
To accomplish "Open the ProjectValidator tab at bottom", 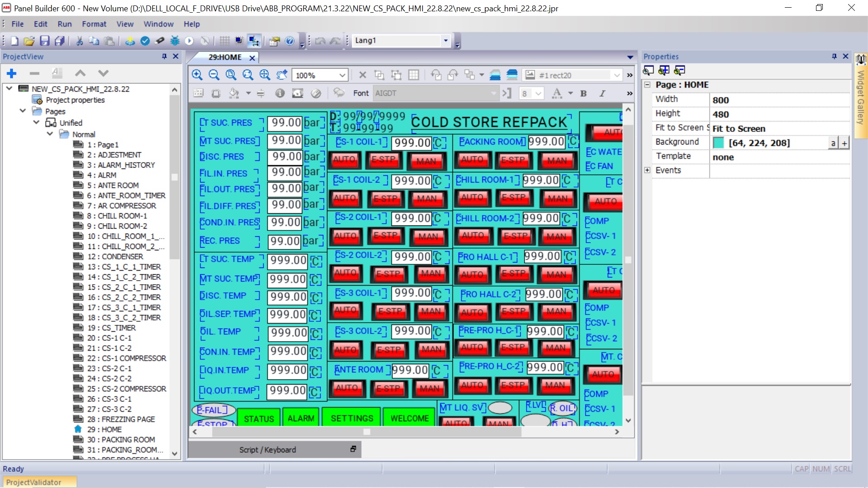I will [34, 482].
